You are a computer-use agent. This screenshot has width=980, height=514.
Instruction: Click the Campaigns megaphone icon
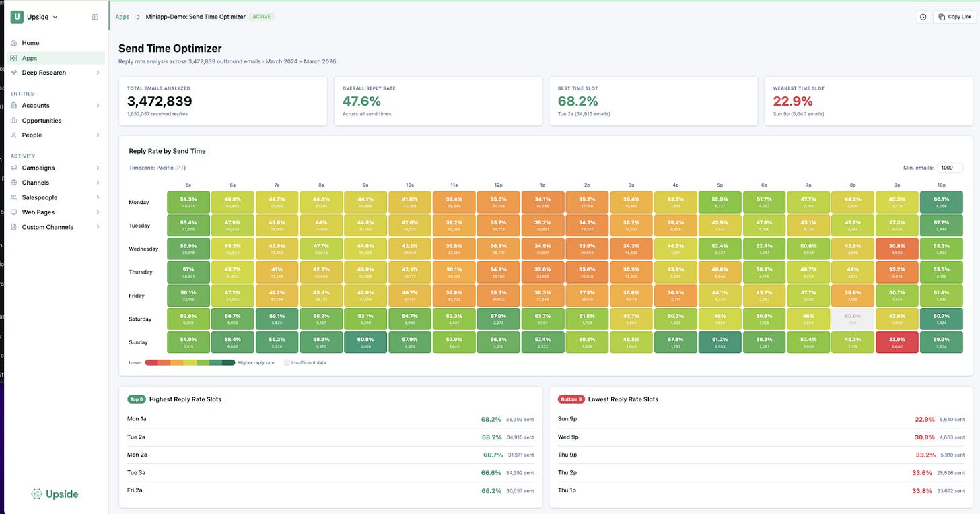(x=14, y=168)
